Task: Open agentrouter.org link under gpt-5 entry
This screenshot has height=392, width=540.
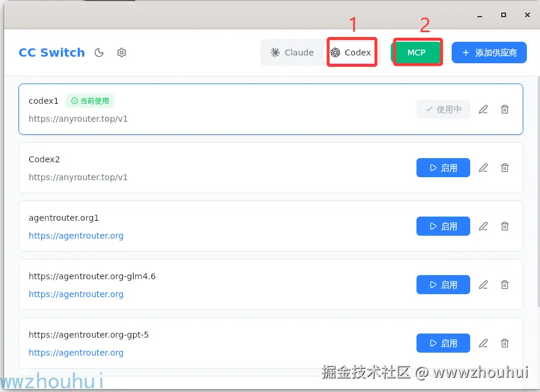Action: 76,353
